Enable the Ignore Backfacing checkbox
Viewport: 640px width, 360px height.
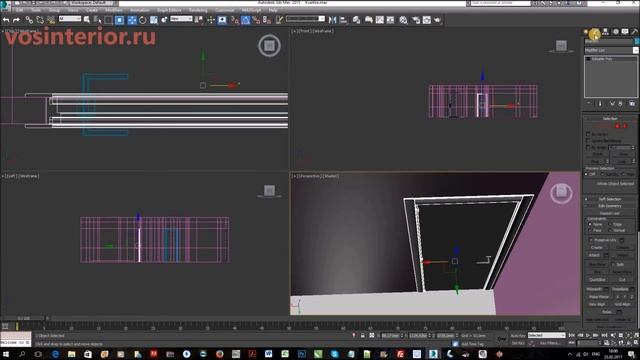pyautogui.click(x=588, y=140)
